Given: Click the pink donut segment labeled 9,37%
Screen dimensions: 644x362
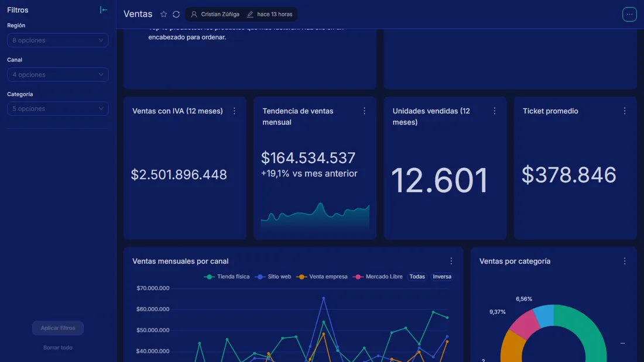Looking at the screenshot, I should [x=526, y=324].
